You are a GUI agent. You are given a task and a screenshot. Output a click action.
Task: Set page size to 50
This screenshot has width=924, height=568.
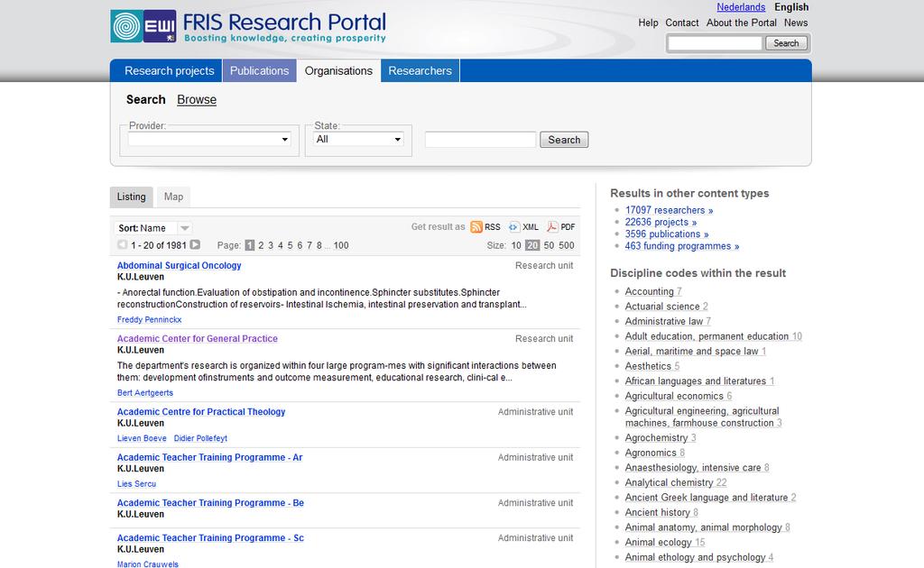point(549,245)
